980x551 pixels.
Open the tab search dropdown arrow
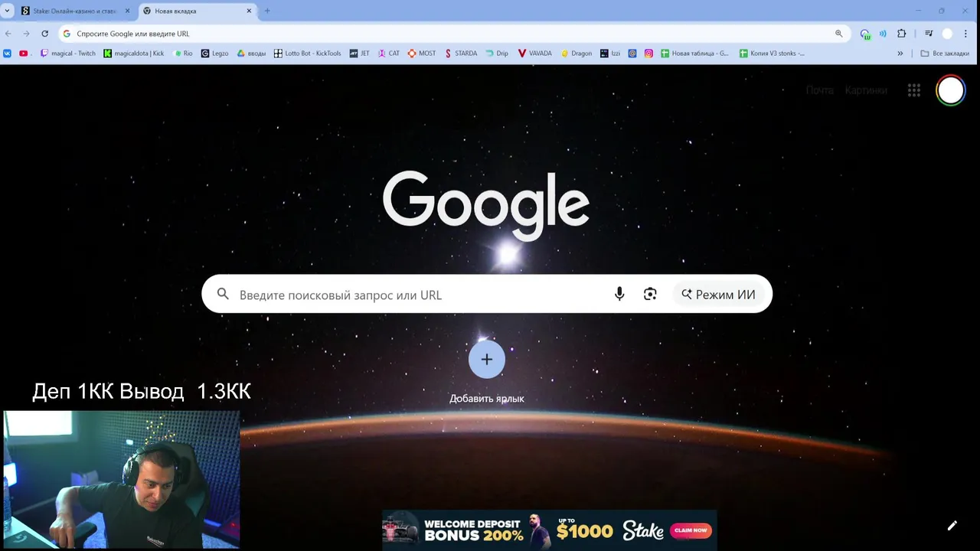click(x=7, y=11)
